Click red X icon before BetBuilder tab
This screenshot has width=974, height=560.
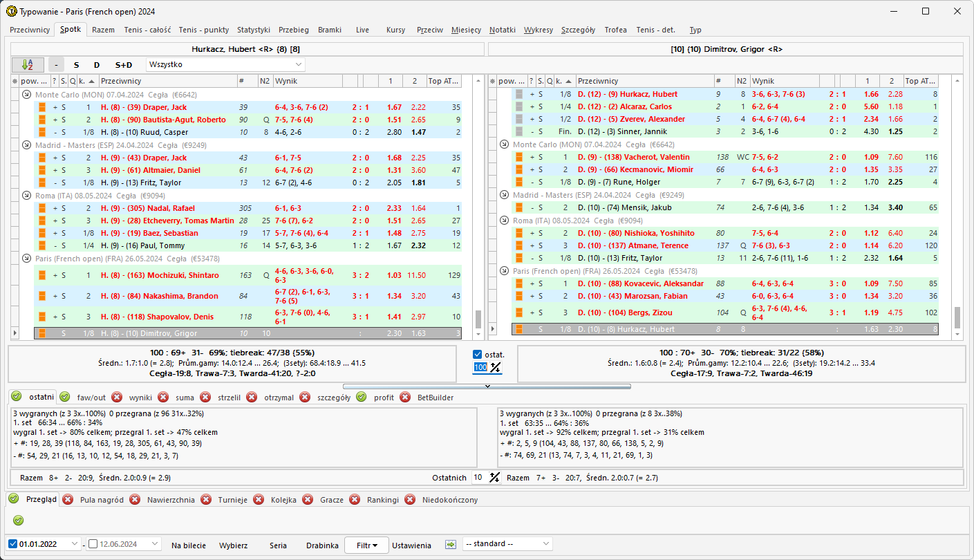point(404,398)
